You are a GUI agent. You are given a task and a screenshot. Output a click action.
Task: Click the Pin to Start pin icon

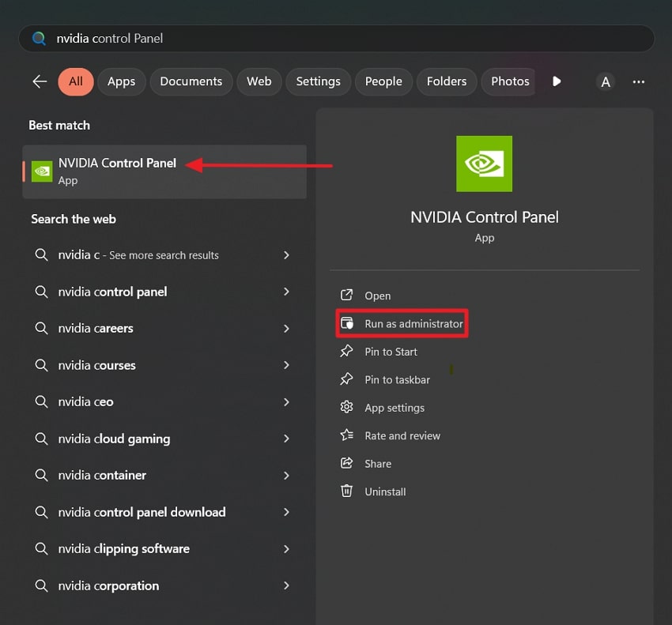click(346, 352)
